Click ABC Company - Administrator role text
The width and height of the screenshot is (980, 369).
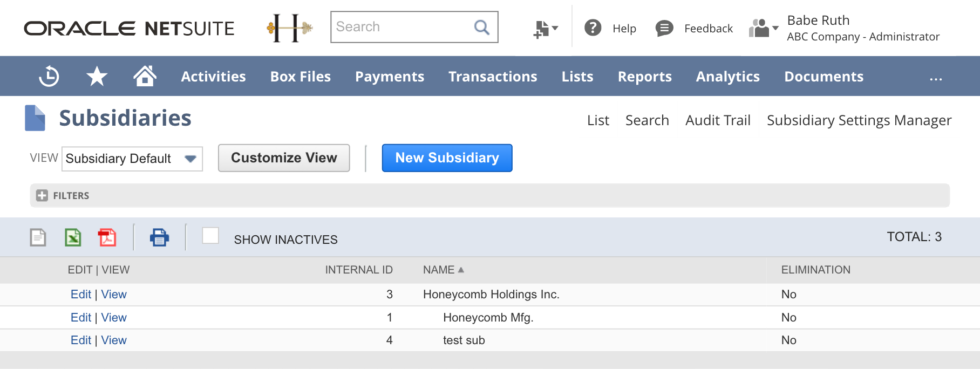point(863,37)
